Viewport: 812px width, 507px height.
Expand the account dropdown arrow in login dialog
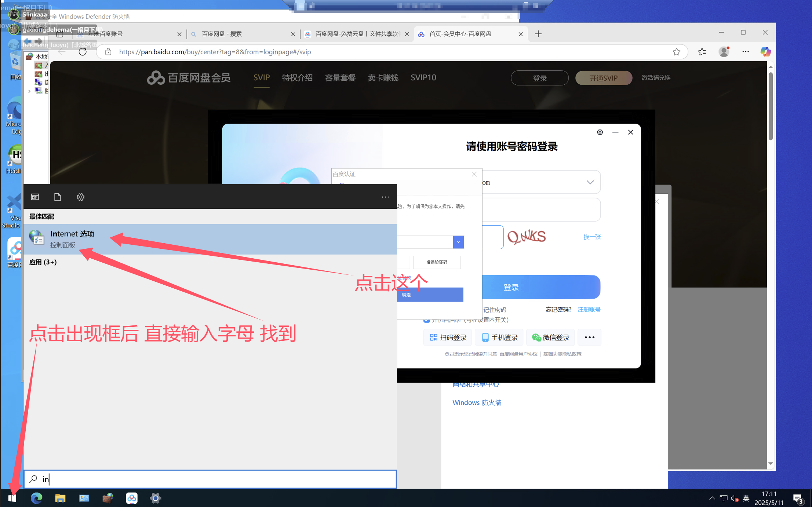pyautogui.click(x=590, y=182)
